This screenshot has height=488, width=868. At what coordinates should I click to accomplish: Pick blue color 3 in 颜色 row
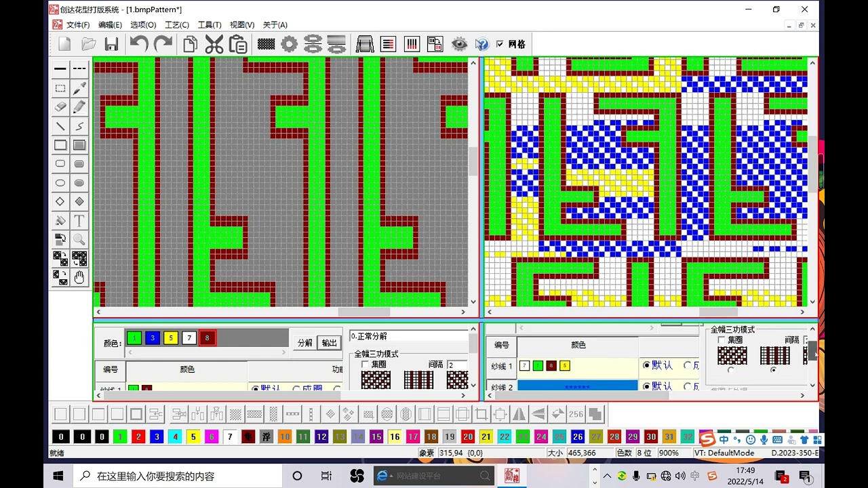click(x=153, y=338)
